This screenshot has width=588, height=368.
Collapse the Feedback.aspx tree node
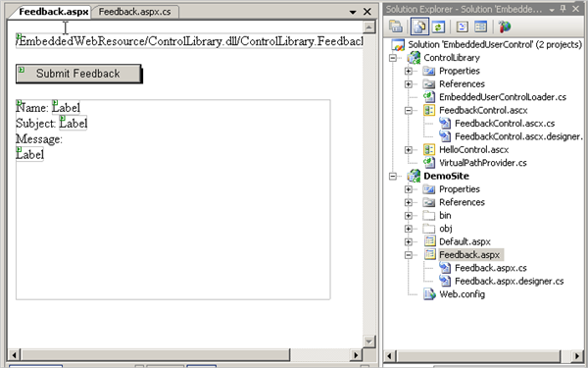click(409, 255)
